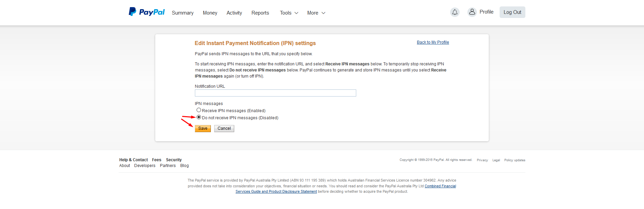Open the Summary tab
The height and width of the screenshot is (209, 644).
pos(182,13)
